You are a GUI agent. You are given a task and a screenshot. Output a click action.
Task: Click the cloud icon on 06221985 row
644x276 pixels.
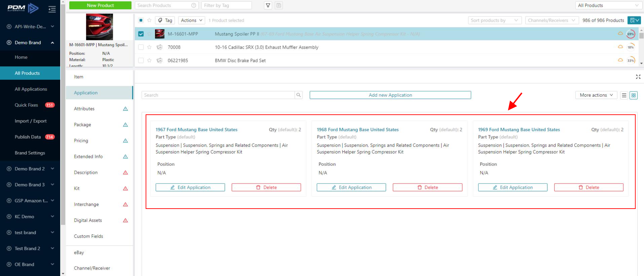click(620, 60)
